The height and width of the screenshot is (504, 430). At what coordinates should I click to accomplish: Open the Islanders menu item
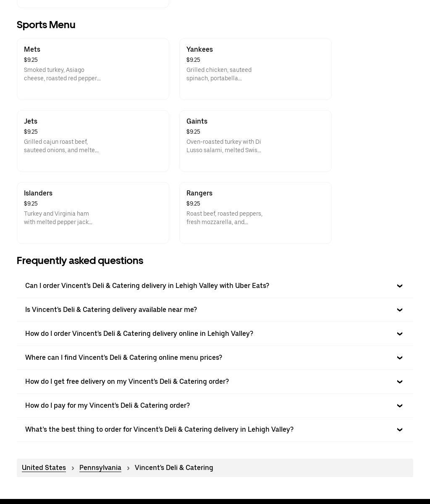click(x=93, y=213)
